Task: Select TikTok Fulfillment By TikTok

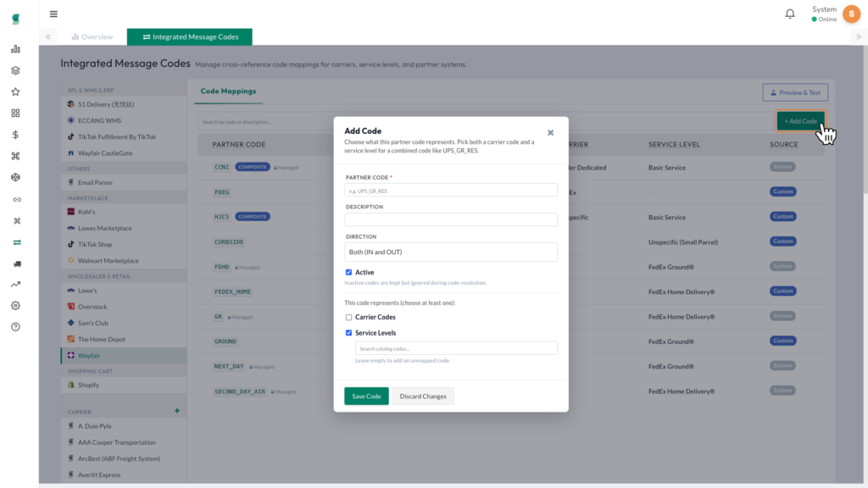Action: tap(124, 136)
